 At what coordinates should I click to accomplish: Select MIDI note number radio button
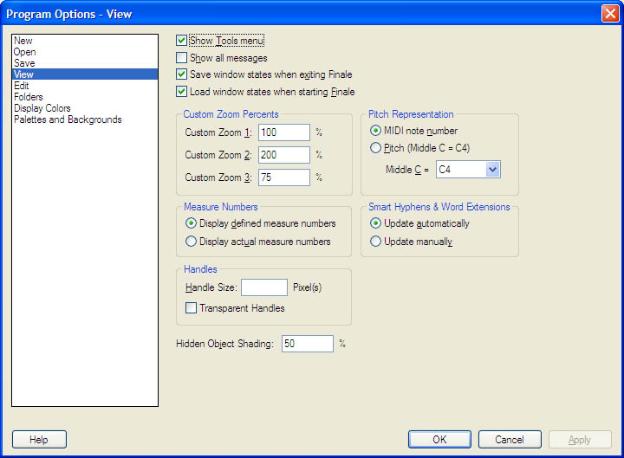tap(376, 129)
